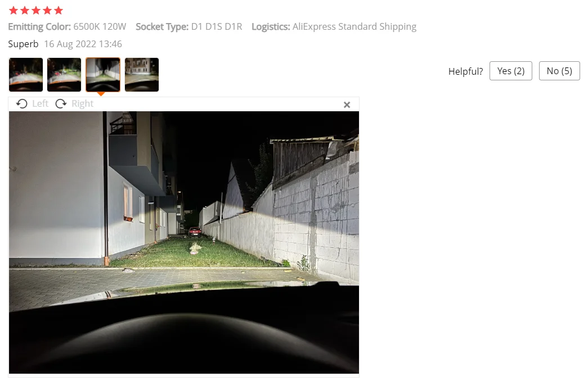
Task: Click the red car in the enlarged photo
Action: coord(195,232)
